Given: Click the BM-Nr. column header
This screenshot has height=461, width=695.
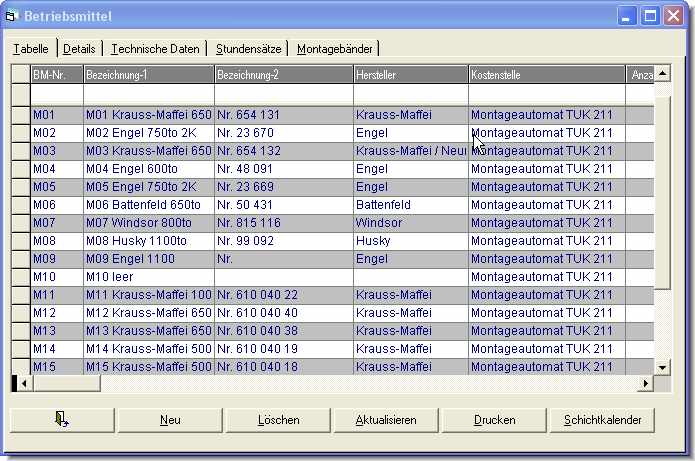Looking at the screenshot, I should [56, 75].
